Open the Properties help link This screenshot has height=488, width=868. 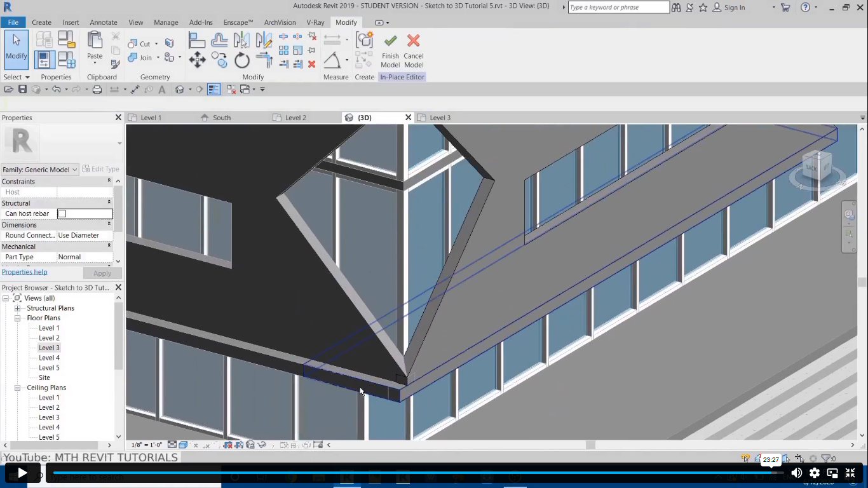(25, 272)
